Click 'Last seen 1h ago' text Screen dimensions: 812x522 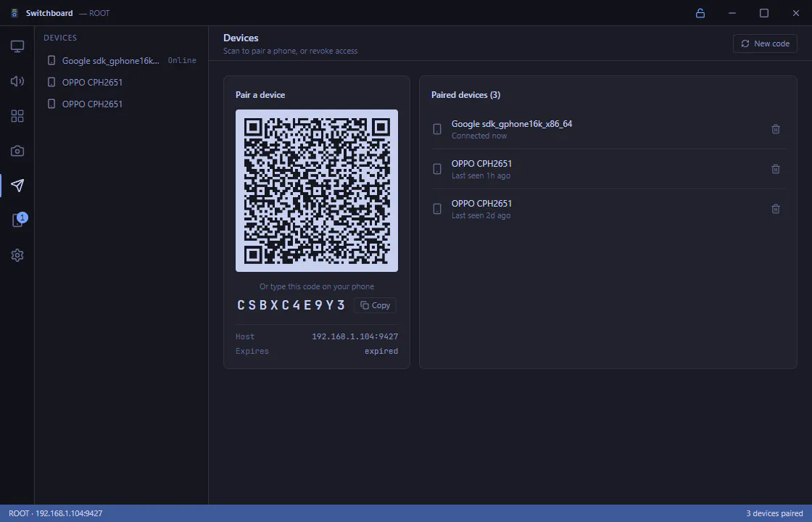(x=481, y=175)
